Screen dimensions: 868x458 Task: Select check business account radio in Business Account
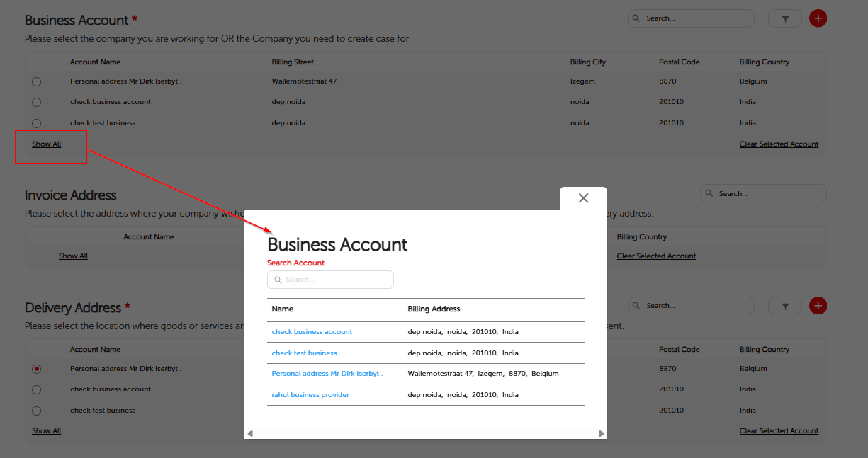coord(37,103)
